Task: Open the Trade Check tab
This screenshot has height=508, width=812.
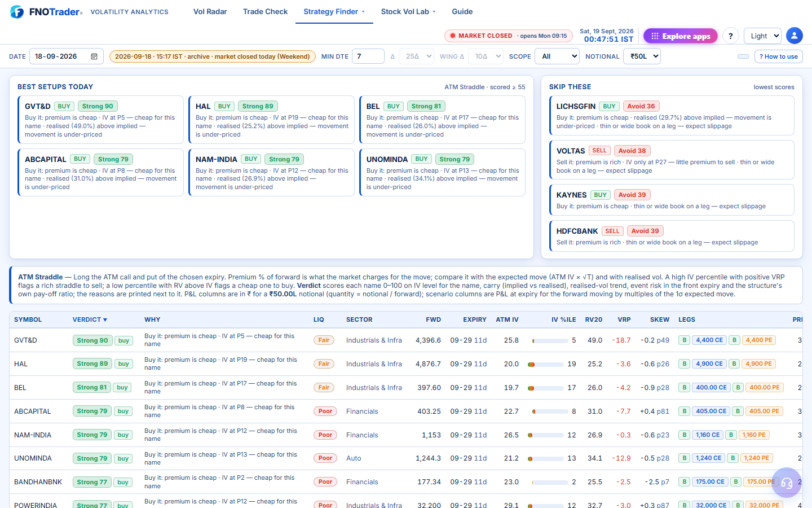Action: (265, 12)
